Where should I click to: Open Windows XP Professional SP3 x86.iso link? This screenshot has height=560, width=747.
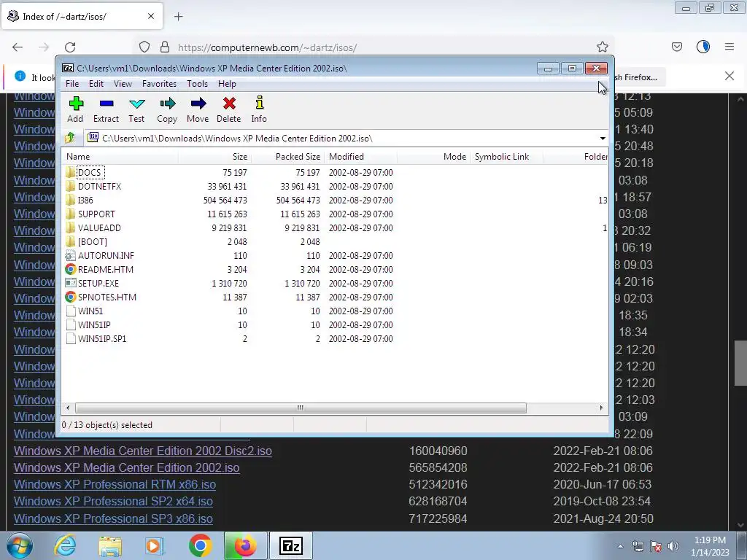tap(113, 518)
